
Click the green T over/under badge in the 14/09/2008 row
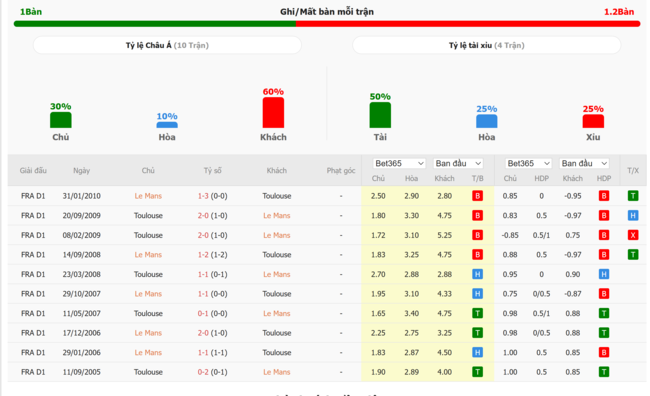point(633,255)
